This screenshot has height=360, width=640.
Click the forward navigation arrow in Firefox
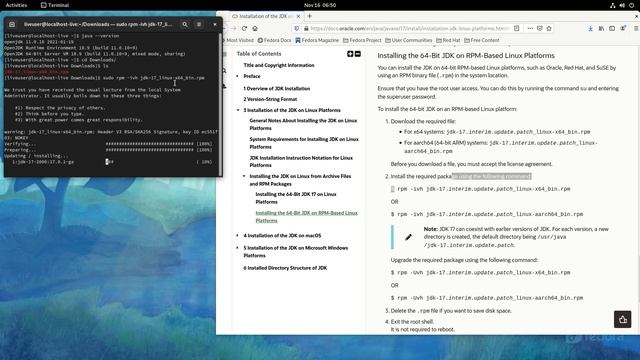(x=233, y=29)
